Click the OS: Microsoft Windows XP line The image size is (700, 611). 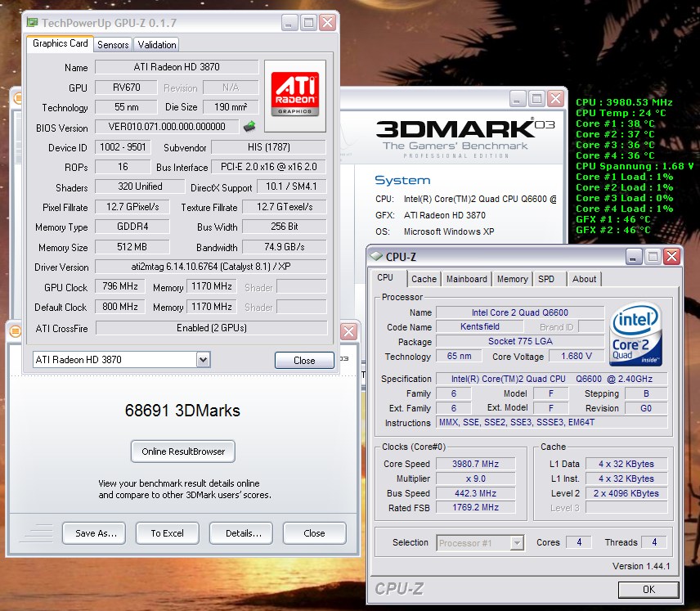pyautogui.click(x=434, y=231)
